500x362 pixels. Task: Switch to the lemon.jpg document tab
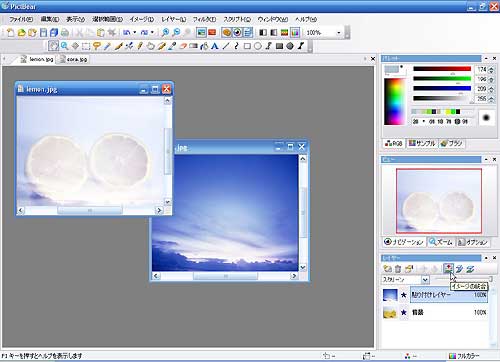37,59
